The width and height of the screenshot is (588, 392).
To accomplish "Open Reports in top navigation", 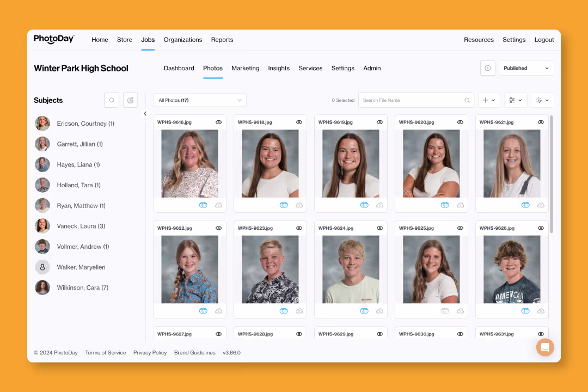I will [x=222, y=40].
